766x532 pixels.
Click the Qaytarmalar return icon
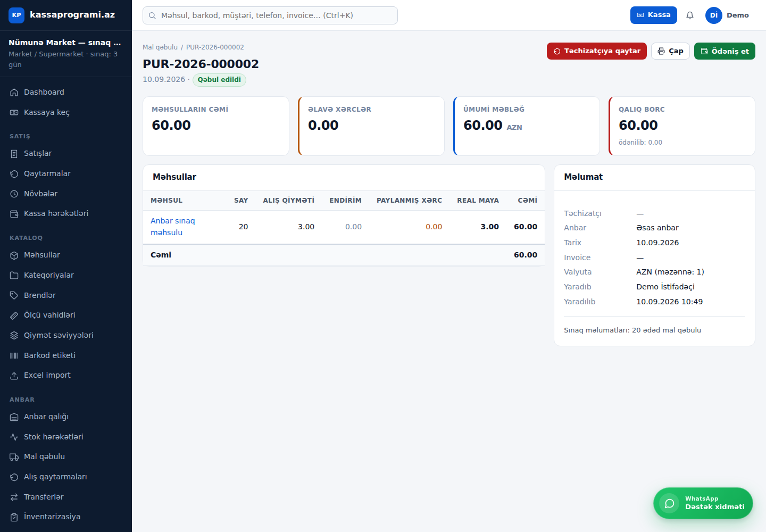point(14,173)
